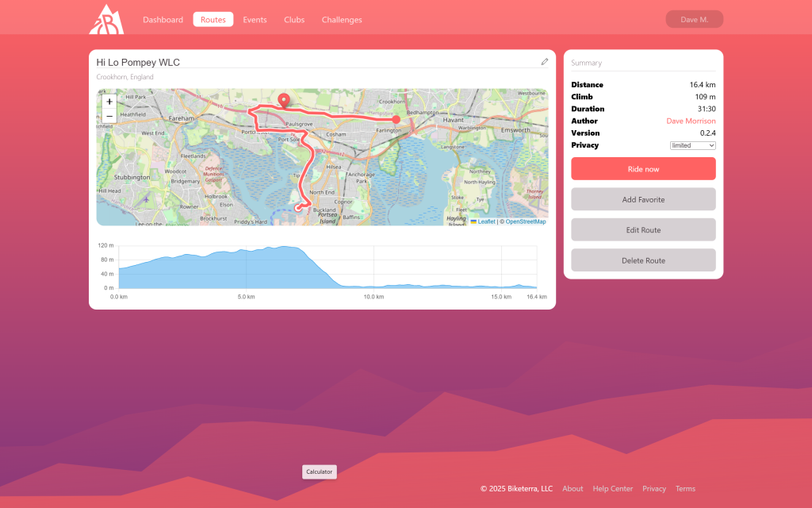Open the Calculator button
The width and height of the screenshot is (812, 508).
pyautogui.click(x=319, y=471)
